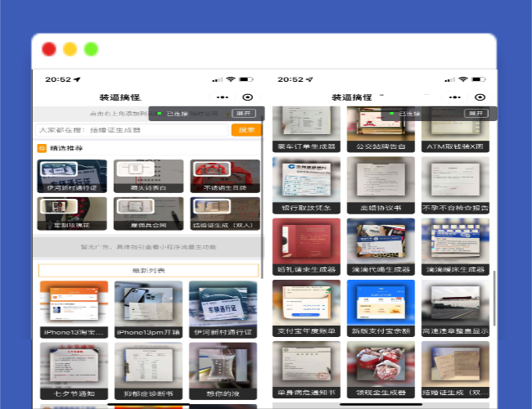Open the 想你的液 card
This screenshot has width=532, height=409.
point(223,371)
